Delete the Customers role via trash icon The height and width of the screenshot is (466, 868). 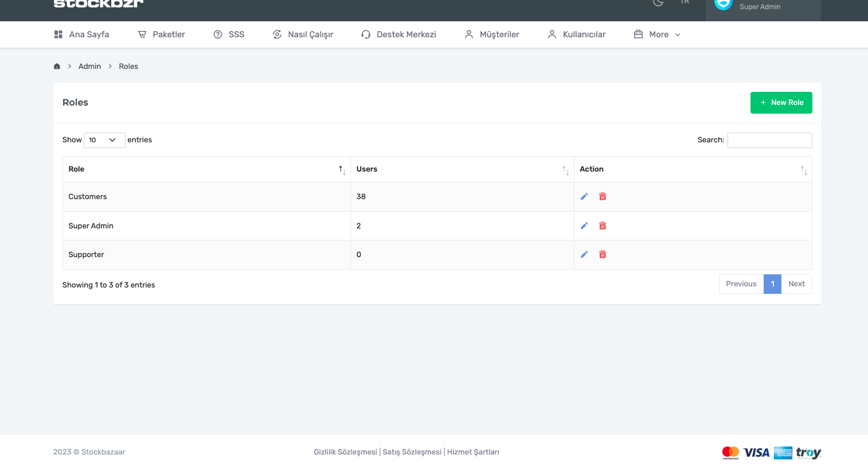603,196
